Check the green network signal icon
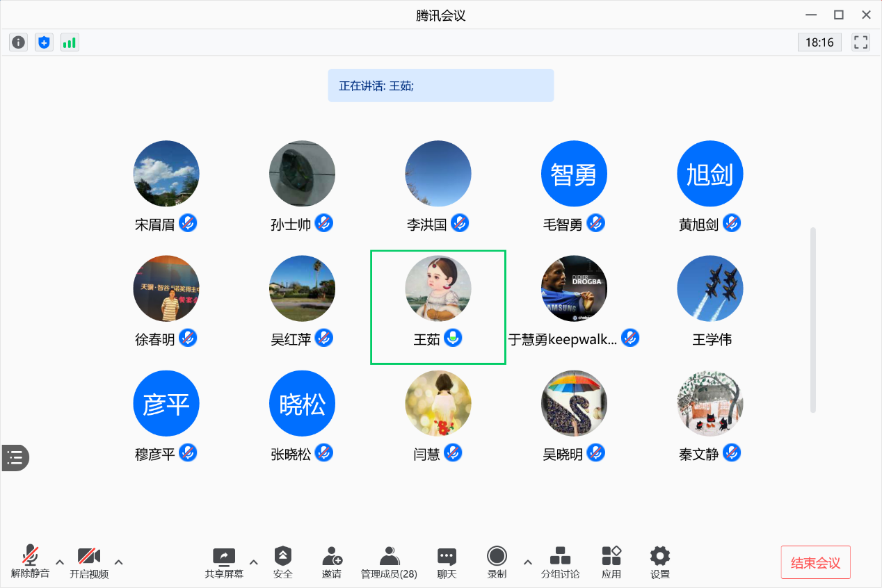Image resolution: width=882 pixels, height=588 pixels. click(x=70, y=42)
